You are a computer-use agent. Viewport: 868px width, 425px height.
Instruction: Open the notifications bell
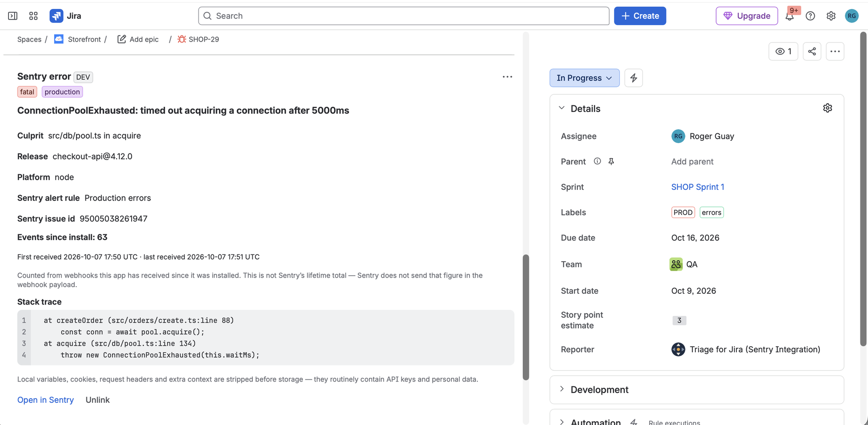789,16
